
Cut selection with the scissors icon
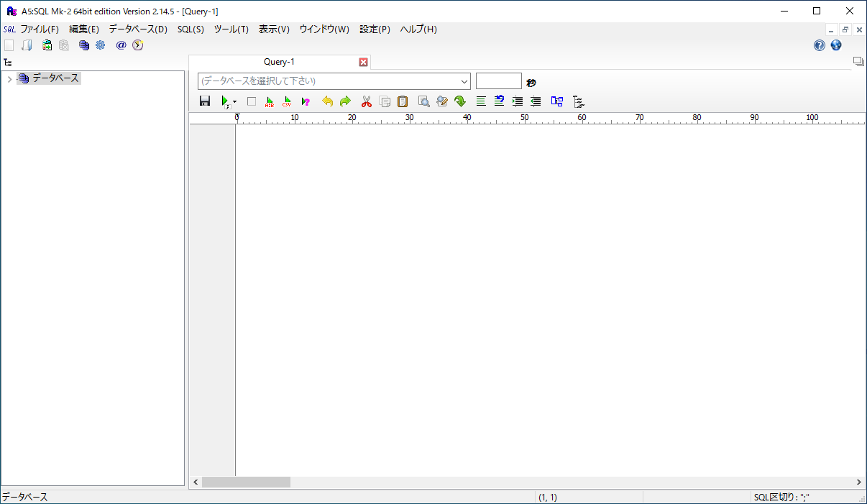[367, 101]
